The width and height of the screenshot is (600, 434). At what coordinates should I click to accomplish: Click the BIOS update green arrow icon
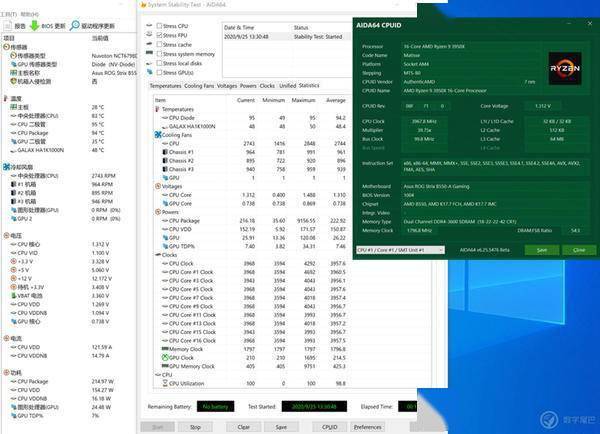pos(34,26)
